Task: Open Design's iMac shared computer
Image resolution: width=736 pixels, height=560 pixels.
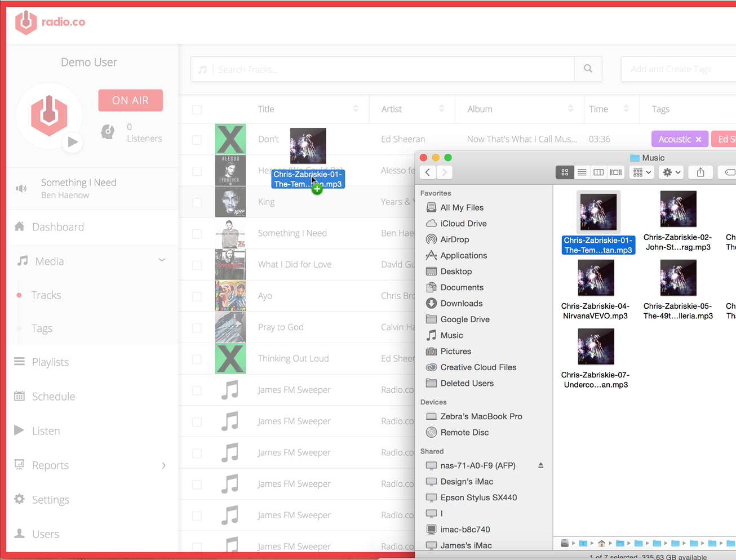Action: pyautogui.click(x=467, y=482)
